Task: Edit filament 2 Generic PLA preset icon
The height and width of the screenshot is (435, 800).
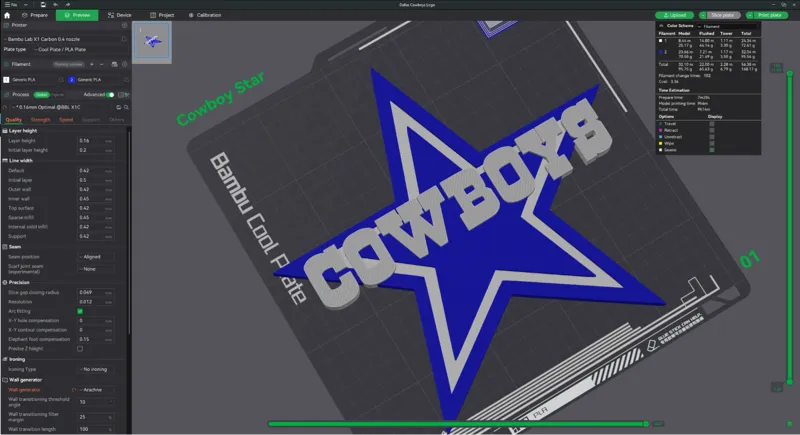Action: point(126,80)
